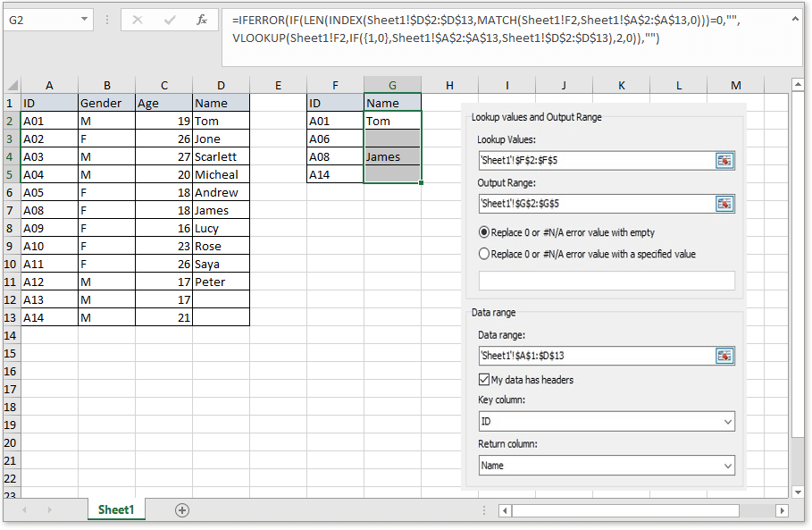Click the Select All corner triangle
This screenshot has width=812, height=530.
[12, 85]
